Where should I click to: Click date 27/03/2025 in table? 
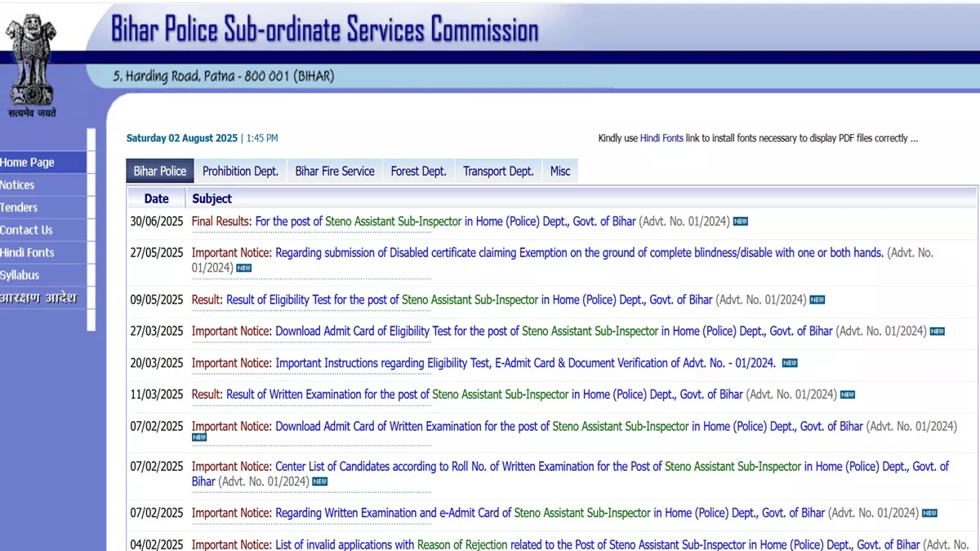coord(157,331)
